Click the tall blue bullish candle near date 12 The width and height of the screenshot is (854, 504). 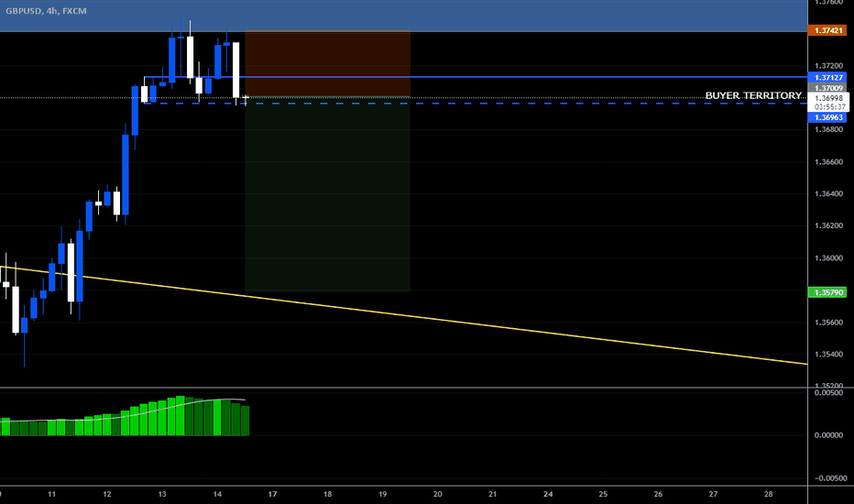pos(126,174)
